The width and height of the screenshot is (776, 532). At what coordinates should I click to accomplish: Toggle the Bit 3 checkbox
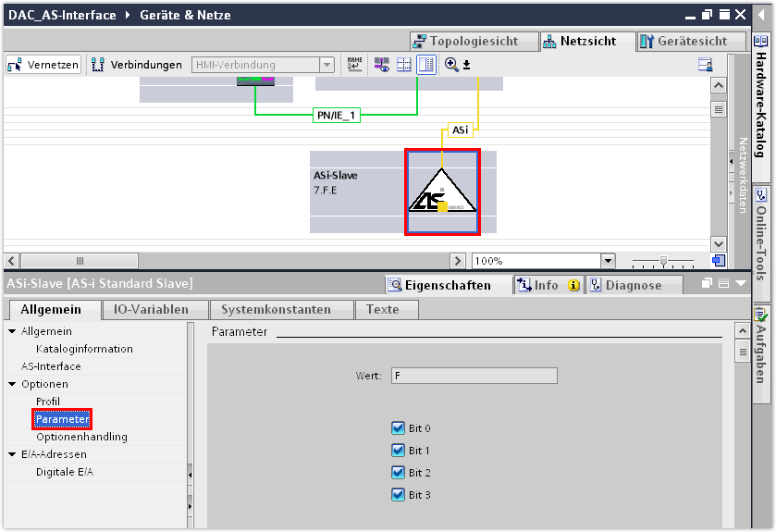coord(399,495)
